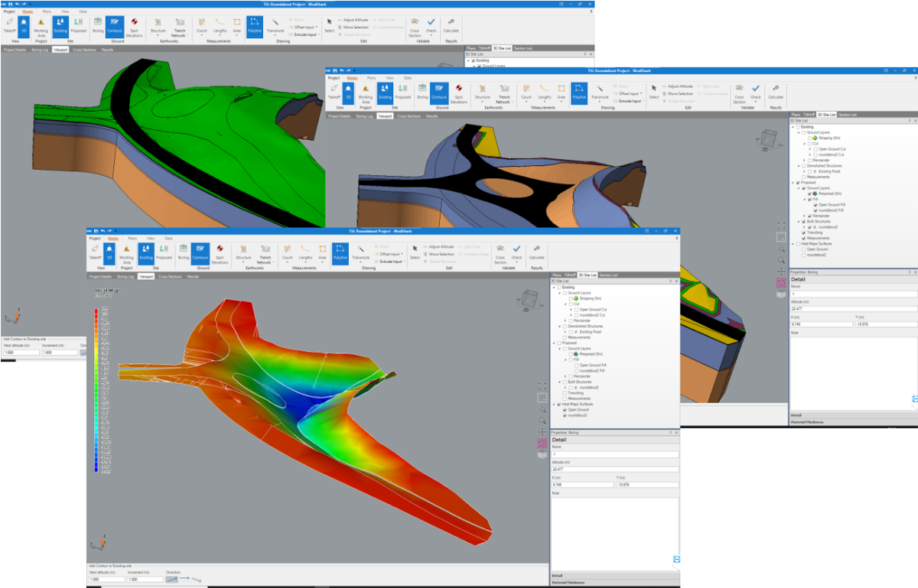918x588 pixels.
Task: Uncheck Built Structures in middle window site list
Action: pos(804,221)
